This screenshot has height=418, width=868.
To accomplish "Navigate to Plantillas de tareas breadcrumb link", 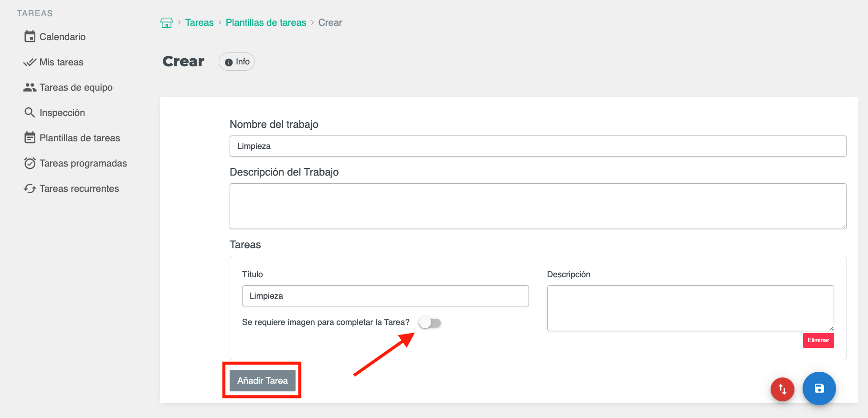I will [266, 22].
